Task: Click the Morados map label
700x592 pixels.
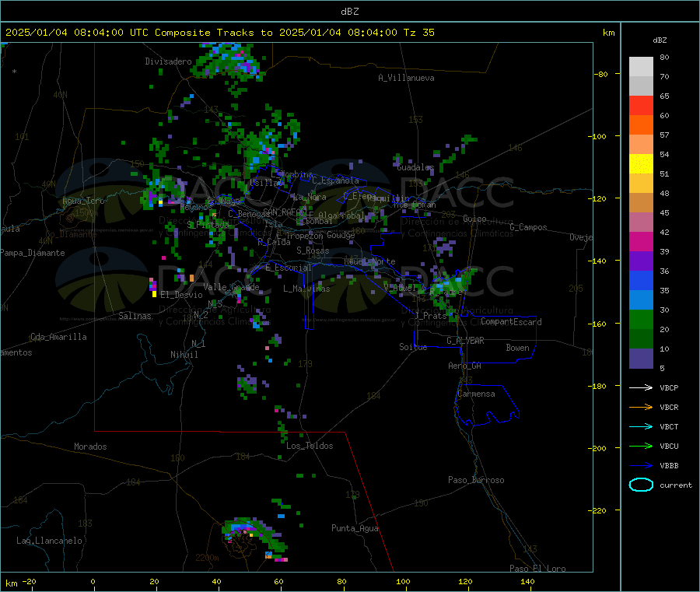Action: coord(90,447)
